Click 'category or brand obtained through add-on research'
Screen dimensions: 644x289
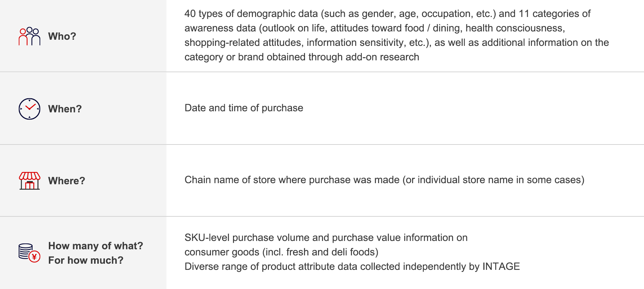click(x=302, y=57)
